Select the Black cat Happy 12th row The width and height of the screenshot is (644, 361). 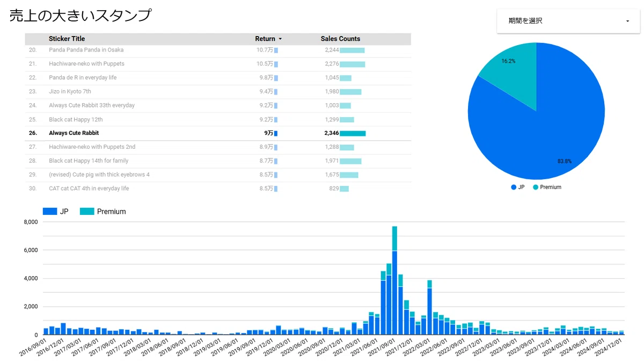pyautogui.click(x=218, y=119)
